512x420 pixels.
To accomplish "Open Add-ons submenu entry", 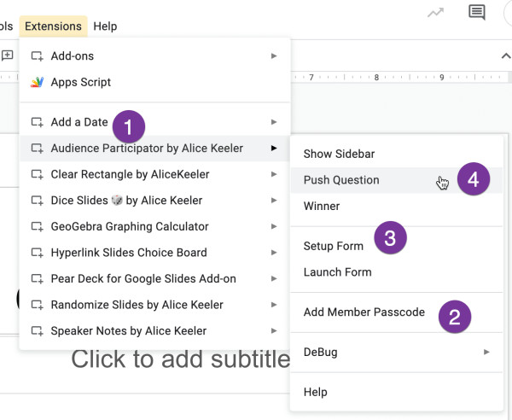I will click(x=155, y=56).
